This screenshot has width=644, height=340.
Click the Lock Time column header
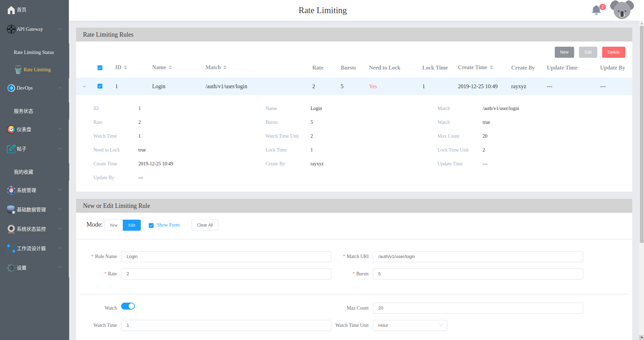[435, 68]
